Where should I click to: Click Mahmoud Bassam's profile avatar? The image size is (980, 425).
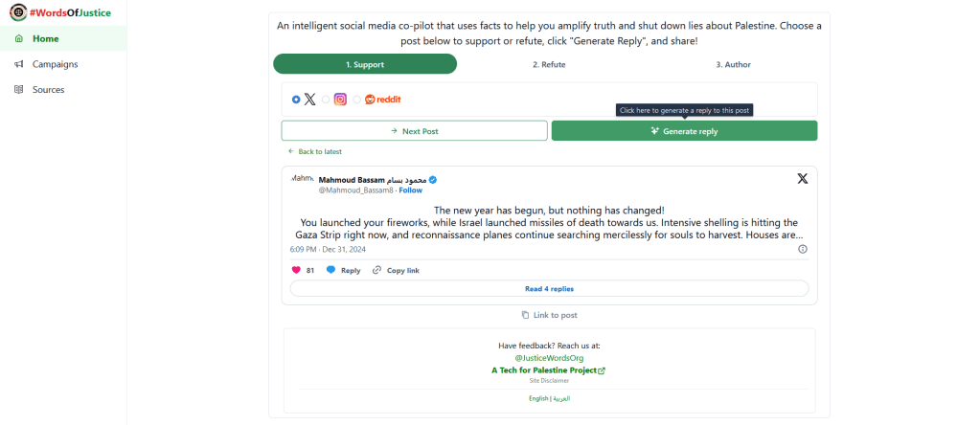(303, 180)
